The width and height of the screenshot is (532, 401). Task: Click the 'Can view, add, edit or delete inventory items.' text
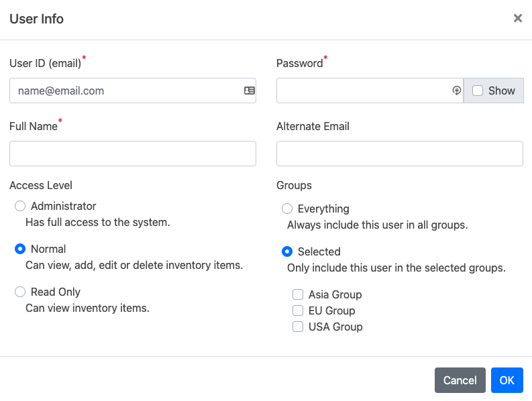134,265
